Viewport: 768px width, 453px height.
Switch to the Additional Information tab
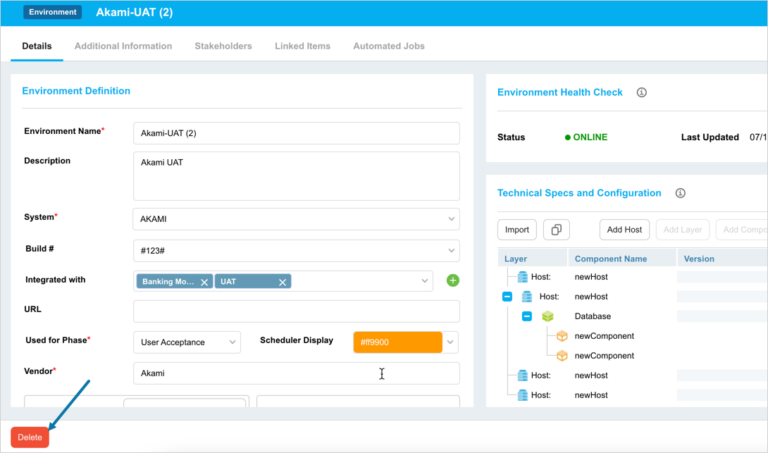coord(123,46)
